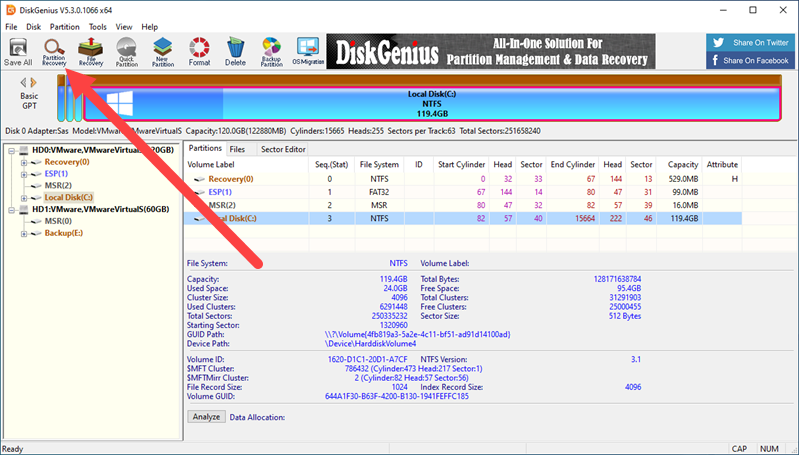Open the Quick Partition tool
This screenshot has width=799, height=455.
(126, 51)
